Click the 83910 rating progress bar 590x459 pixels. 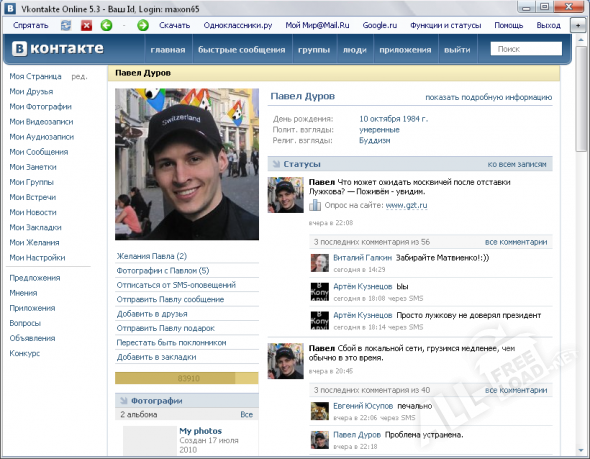pos(187,378)
